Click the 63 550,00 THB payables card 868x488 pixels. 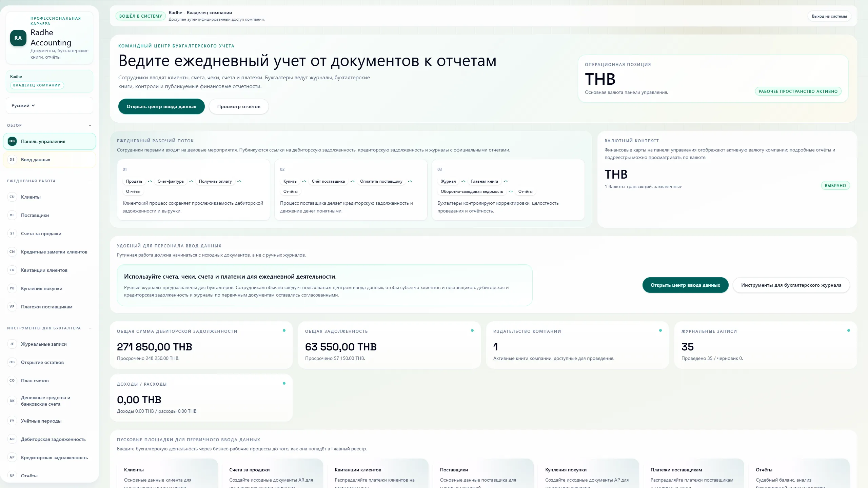389,345
